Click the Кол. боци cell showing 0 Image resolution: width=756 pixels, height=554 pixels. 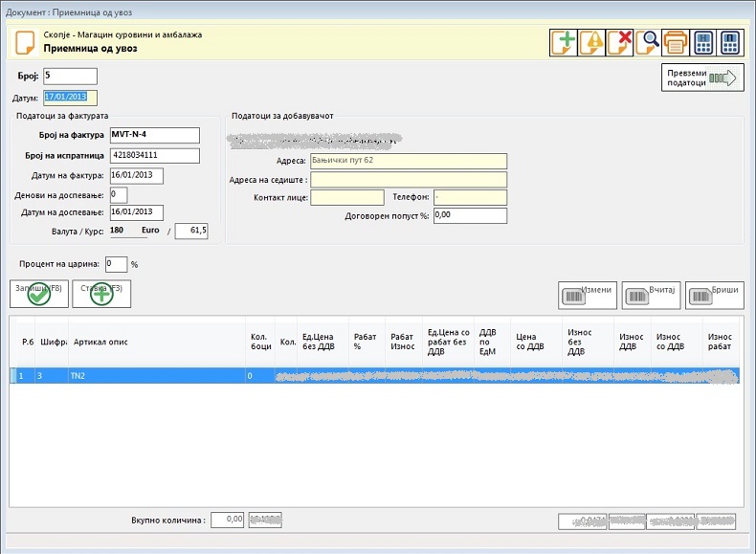[x=260, y=376]
